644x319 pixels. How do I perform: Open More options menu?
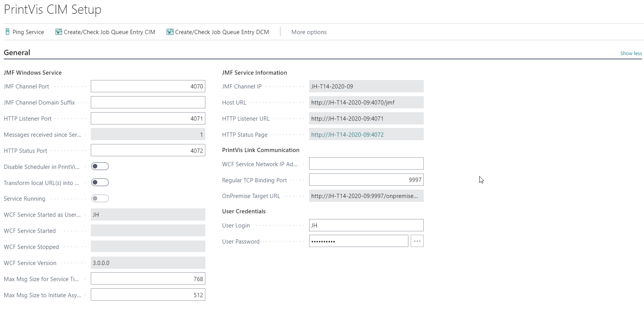coord(309,32)
